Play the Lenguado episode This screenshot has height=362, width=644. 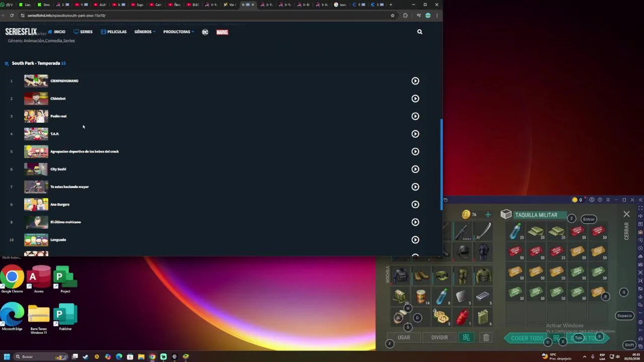point(415,240)
